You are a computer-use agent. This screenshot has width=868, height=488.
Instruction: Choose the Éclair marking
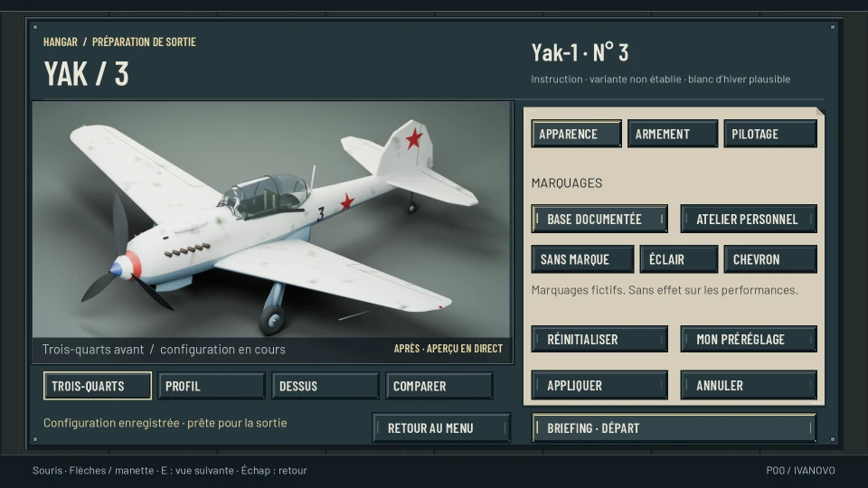pos(679,259)
